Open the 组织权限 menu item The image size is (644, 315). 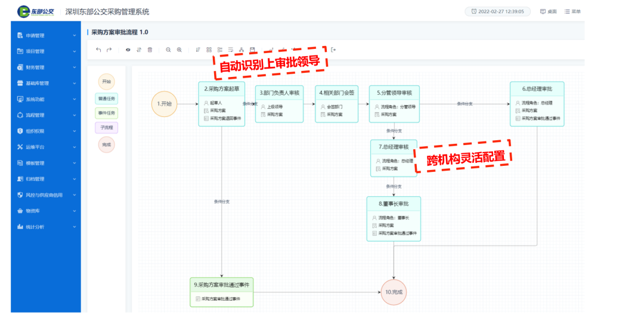(x=47, y=131)
